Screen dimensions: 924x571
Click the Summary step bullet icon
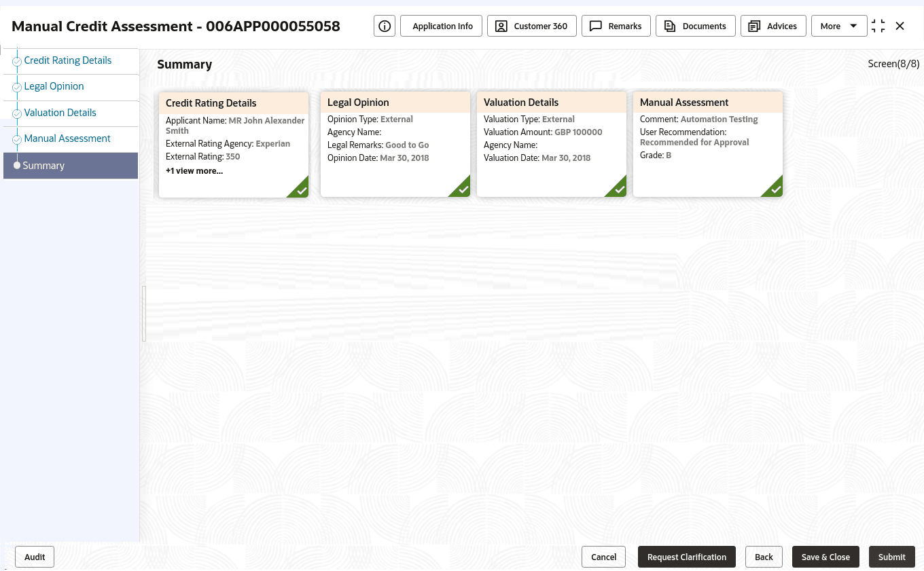[x=17, y=166]
